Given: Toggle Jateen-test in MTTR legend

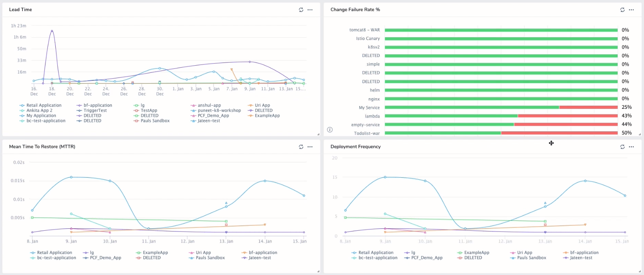Looking at the screenshot, I should click(257, 258).
